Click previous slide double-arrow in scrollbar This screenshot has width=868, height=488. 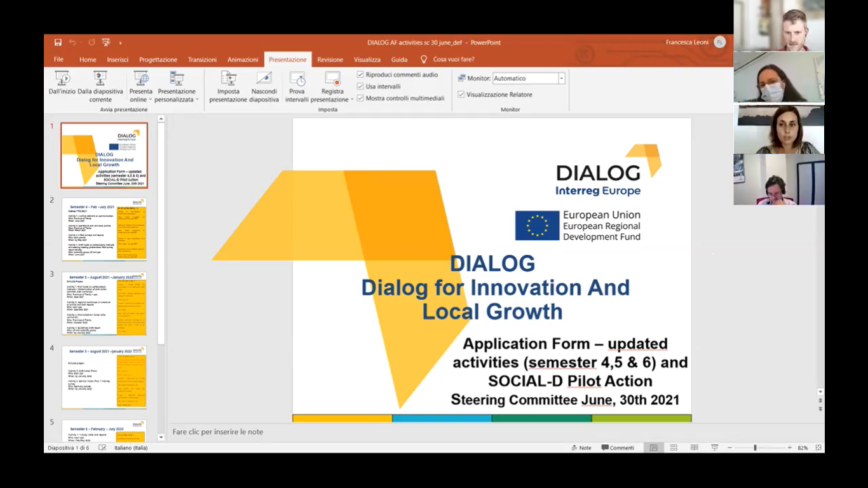(x=820, y=401)
